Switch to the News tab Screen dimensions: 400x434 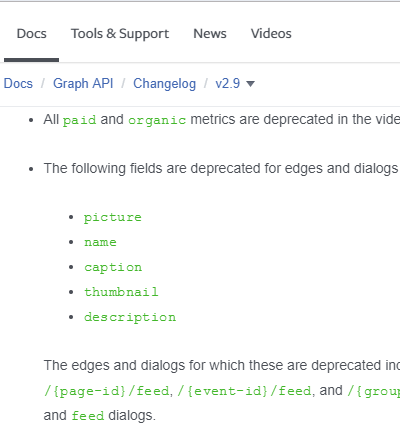pos(210,34)
